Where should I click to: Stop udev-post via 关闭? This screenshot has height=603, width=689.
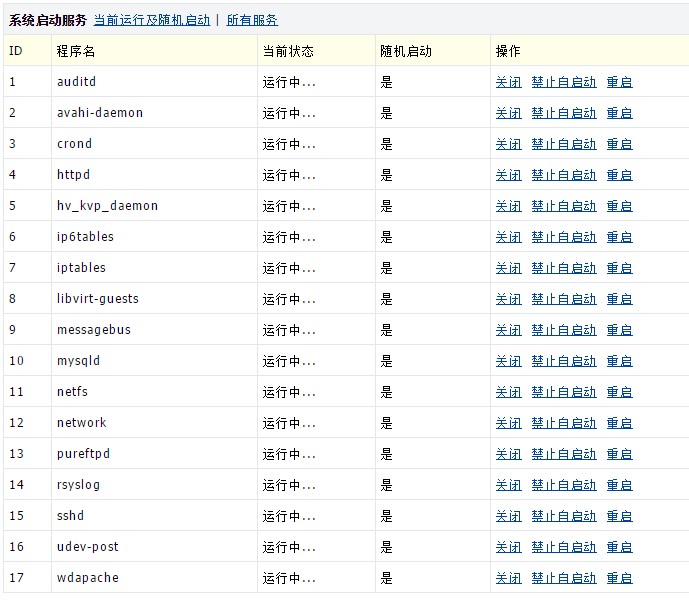[x=508, y=547]
